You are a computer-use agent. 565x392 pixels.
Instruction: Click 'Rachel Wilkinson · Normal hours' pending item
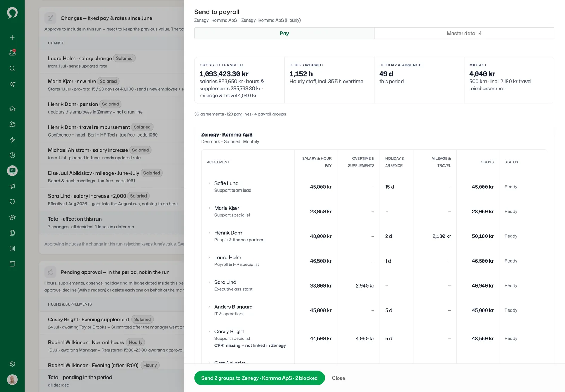111,346
